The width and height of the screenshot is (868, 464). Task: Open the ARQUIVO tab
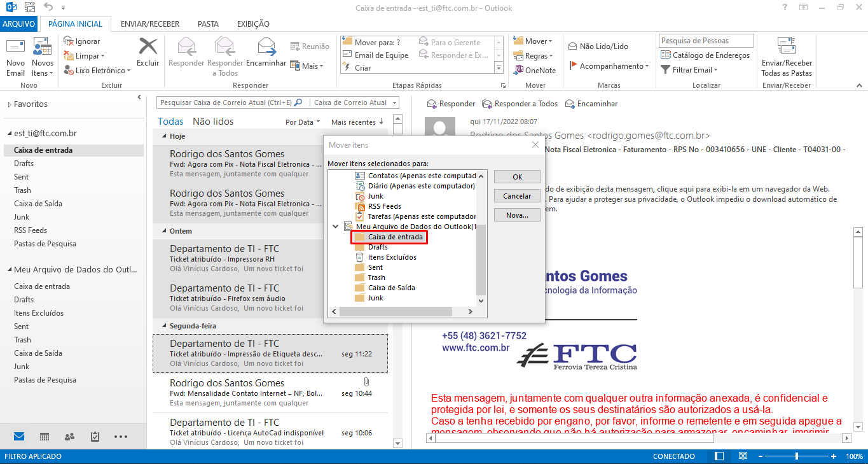19,24
